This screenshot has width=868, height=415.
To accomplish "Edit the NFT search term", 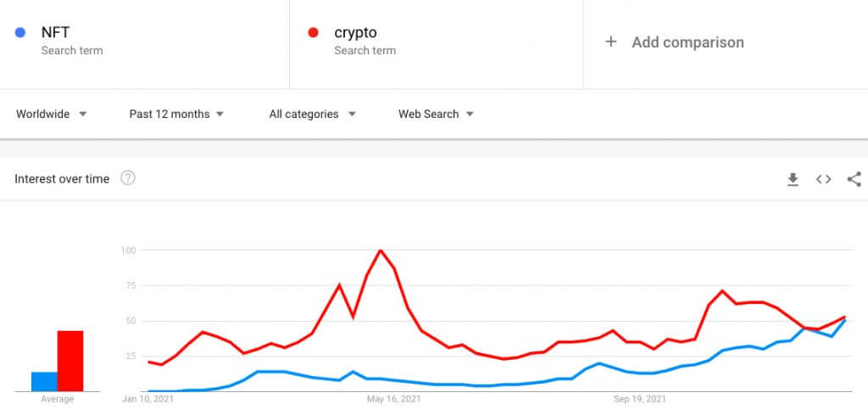I will (144, 42).
